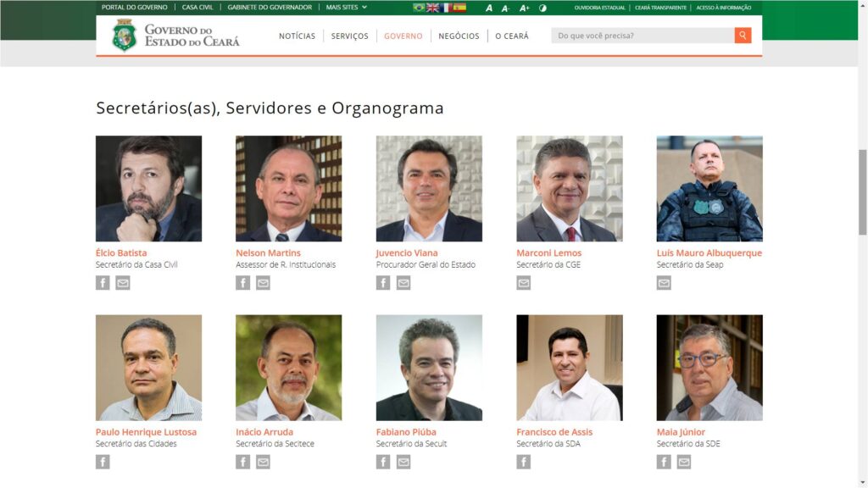Open Juvencio Viana's name link
The image size is (868, 488).
[407, 252]
